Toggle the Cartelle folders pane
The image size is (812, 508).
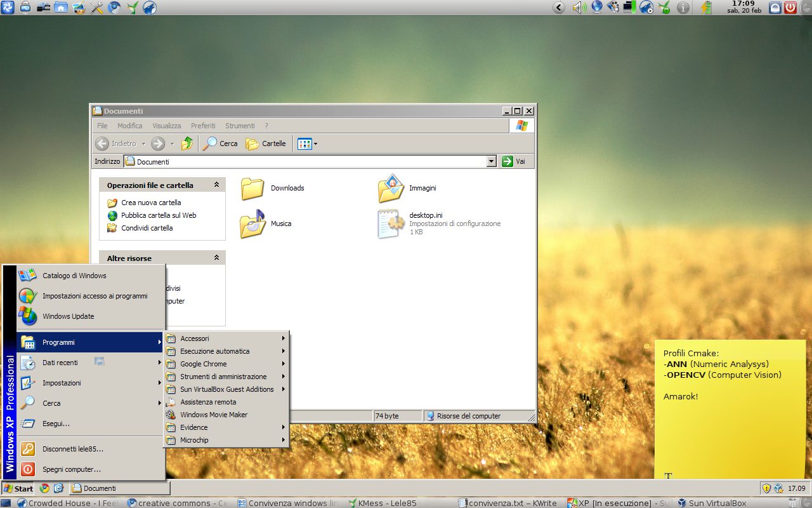point(266,144)
